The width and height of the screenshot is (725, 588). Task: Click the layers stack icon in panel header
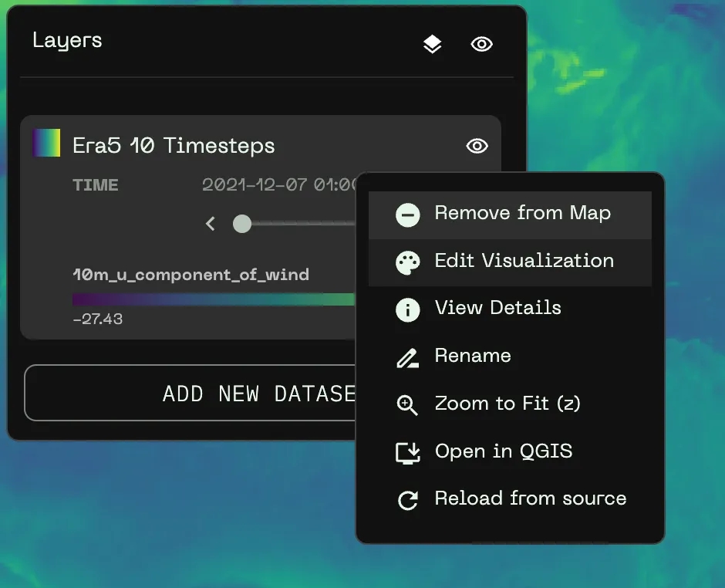pos(433,45)
